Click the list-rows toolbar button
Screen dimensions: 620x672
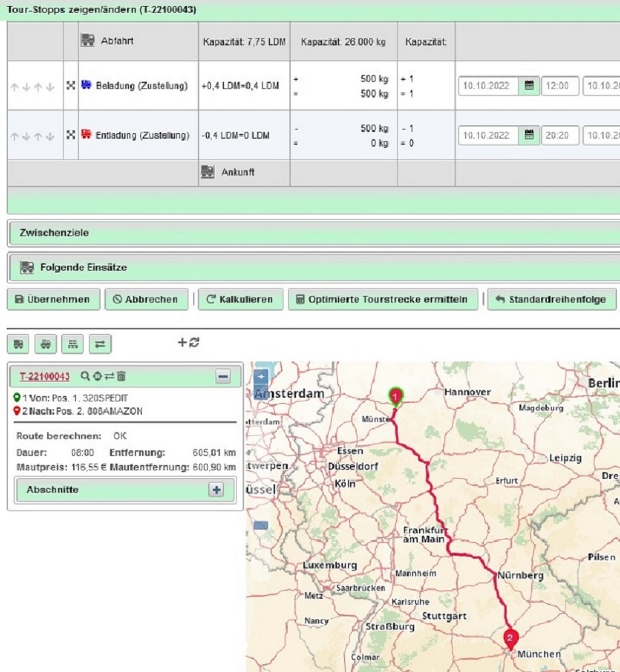pyautogui.click(x=73, y=344)
